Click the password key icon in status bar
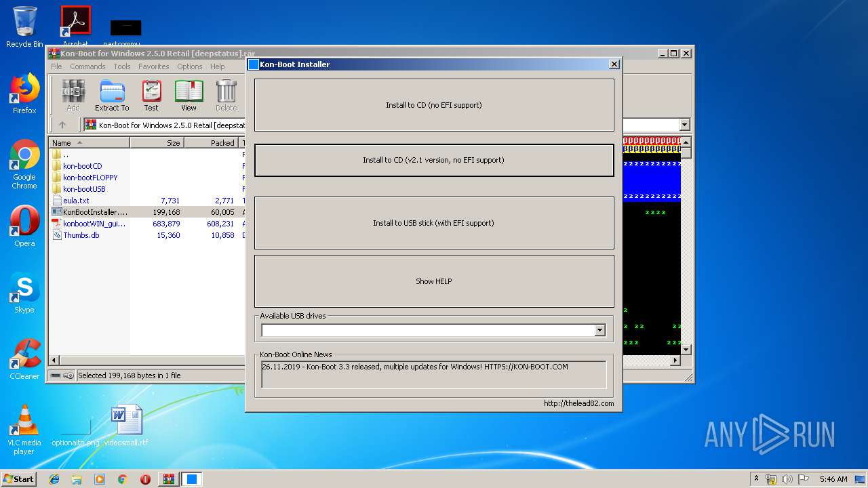This screenshot has height=488, width=868. pos(68,375)
